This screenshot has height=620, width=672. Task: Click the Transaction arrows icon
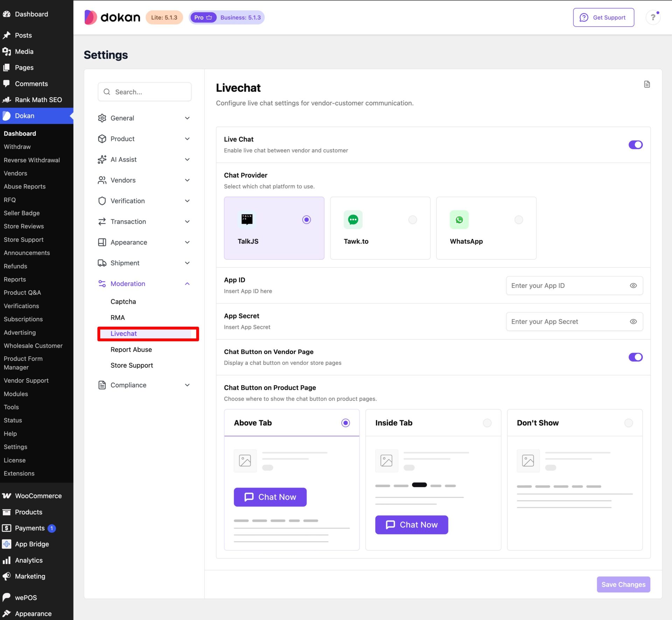(x=102, y=221)
